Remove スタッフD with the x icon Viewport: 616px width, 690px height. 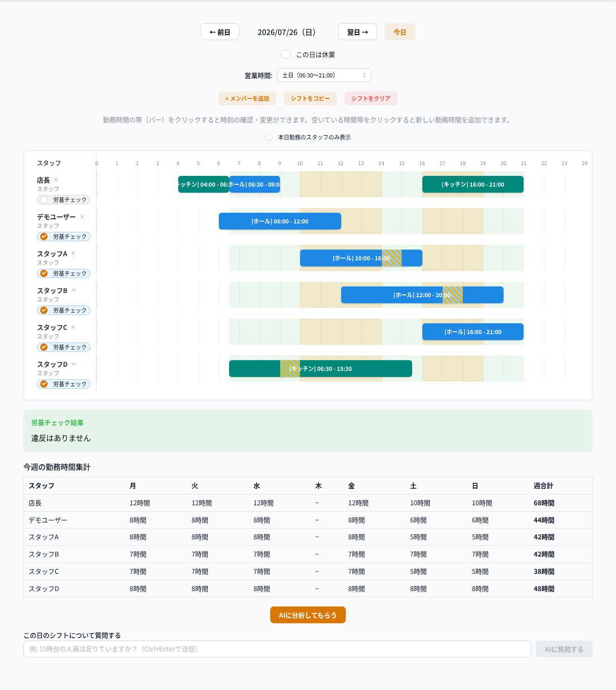pyautogui.click(x=74, y=364)
